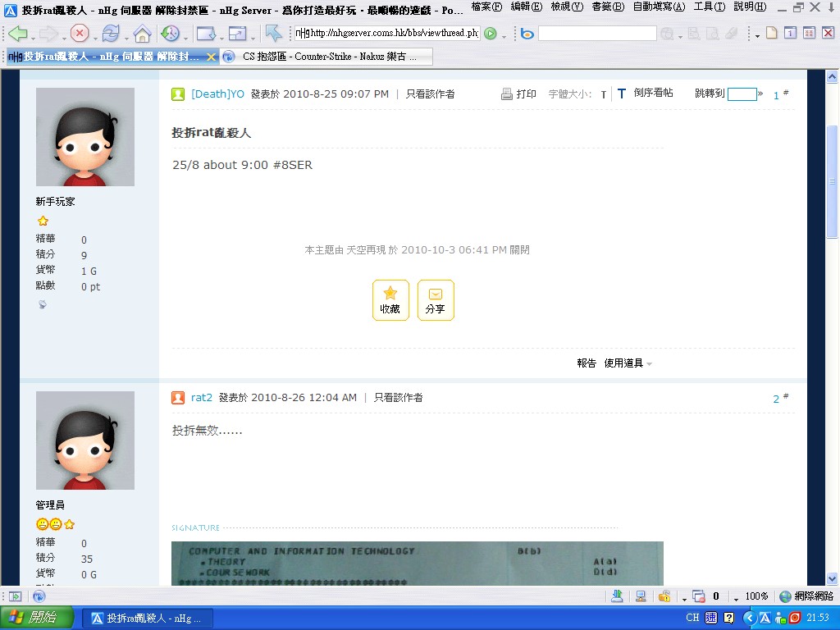Click the [Death]YO username link
This screenshot has height=630, width=840.
217,94
